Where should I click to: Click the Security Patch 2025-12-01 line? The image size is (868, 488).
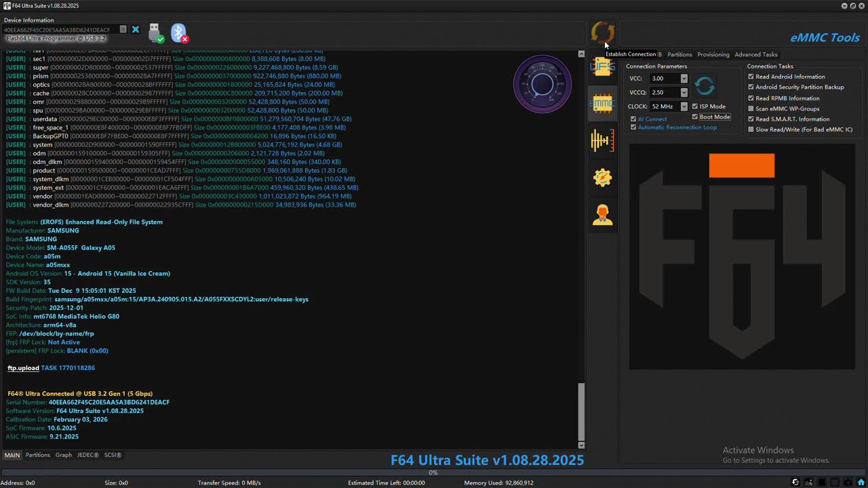coord(44,308)
